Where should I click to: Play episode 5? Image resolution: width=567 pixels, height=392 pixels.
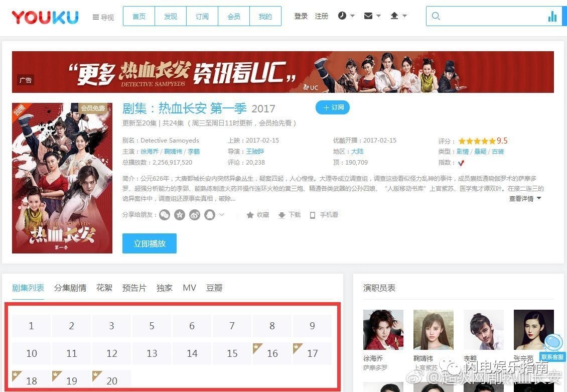152,326
